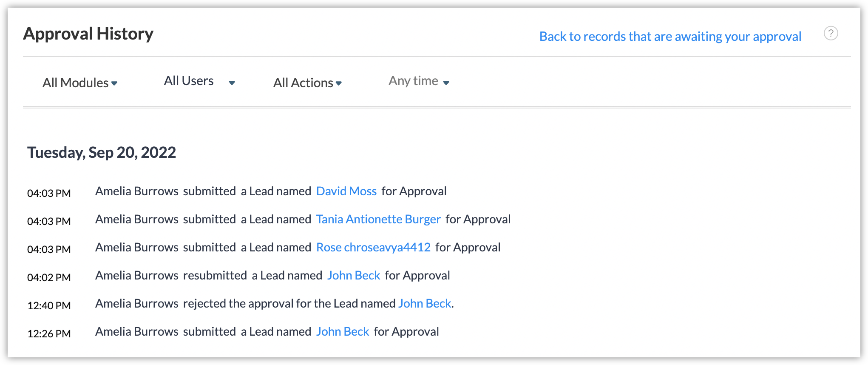The width and height of the screenshot is (868, 365).
Task: Open the David Moss lead link
Action: tap(346, 191)
